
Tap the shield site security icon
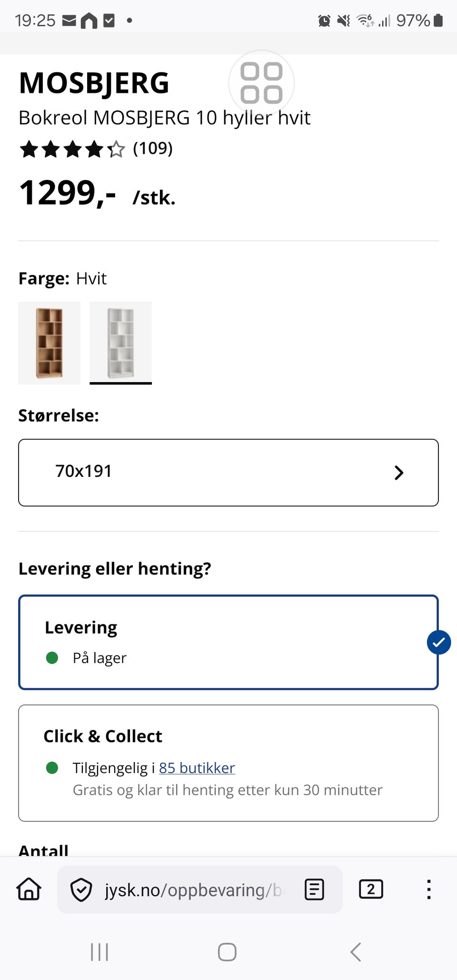coord(81,890)
